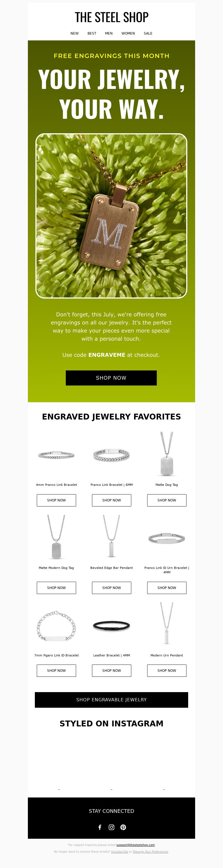The height and width of the screenshot is (868, 223).
Task: Open the Facebook icon in footer
Action: (x=100, y=827)
